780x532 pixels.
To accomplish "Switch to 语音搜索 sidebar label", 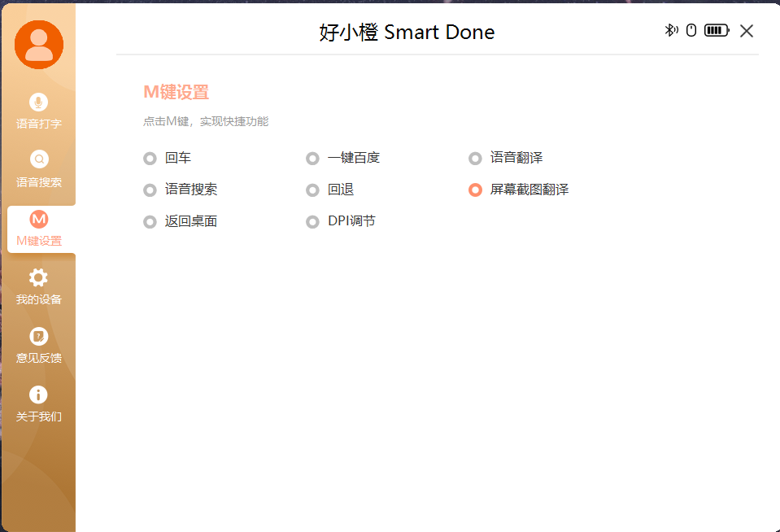I will coord(39,182).
